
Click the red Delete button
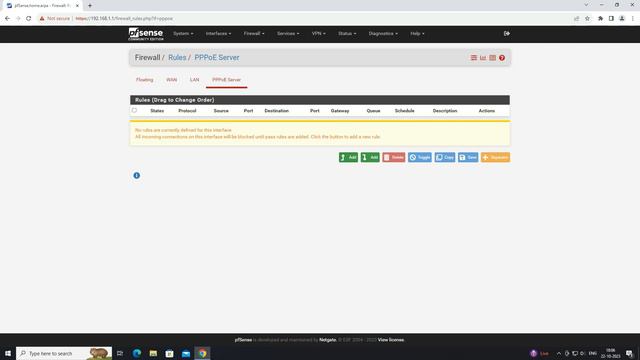(x=394, y=157)
